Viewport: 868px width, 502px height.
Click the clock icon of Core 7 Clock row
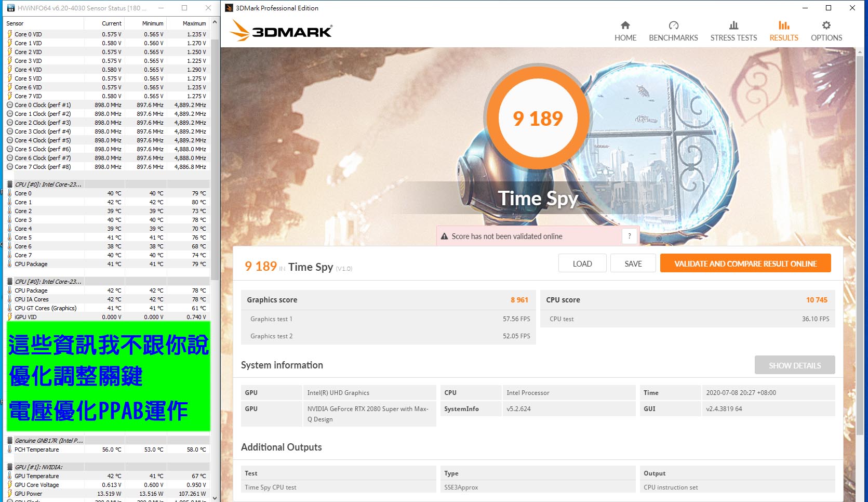tap(10, 167)
